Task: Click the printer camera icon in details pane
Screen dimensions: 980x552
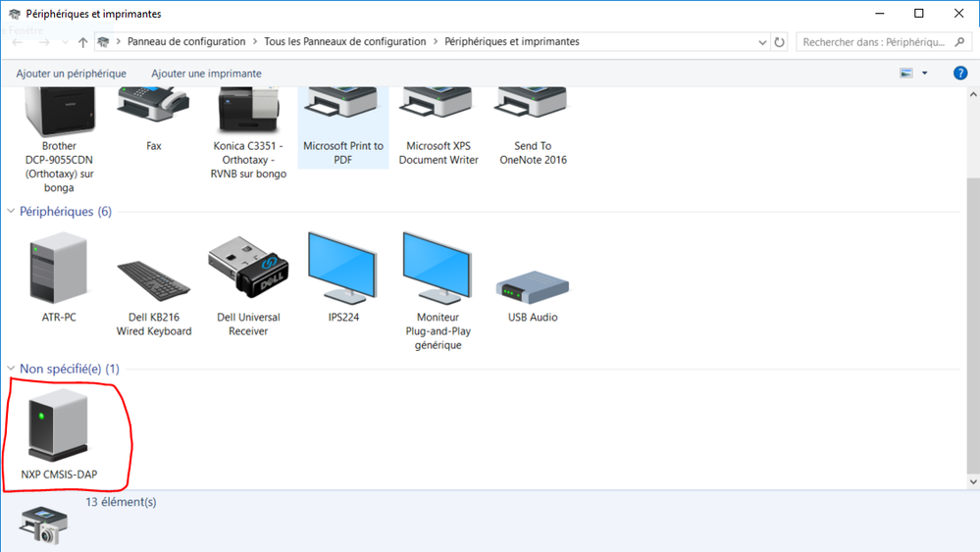Action: pyautogui.click(x=43, y=526)
